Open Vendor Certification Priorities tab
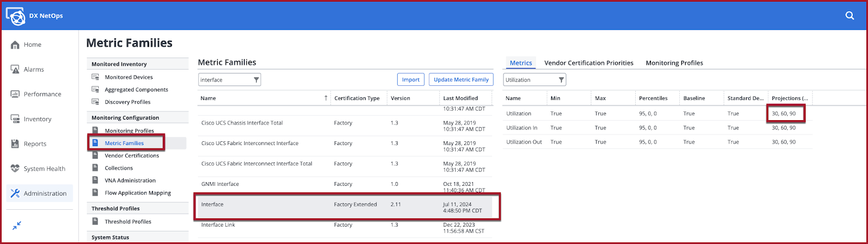This screenshot has width=868, height=244. (x=589, y=63)
